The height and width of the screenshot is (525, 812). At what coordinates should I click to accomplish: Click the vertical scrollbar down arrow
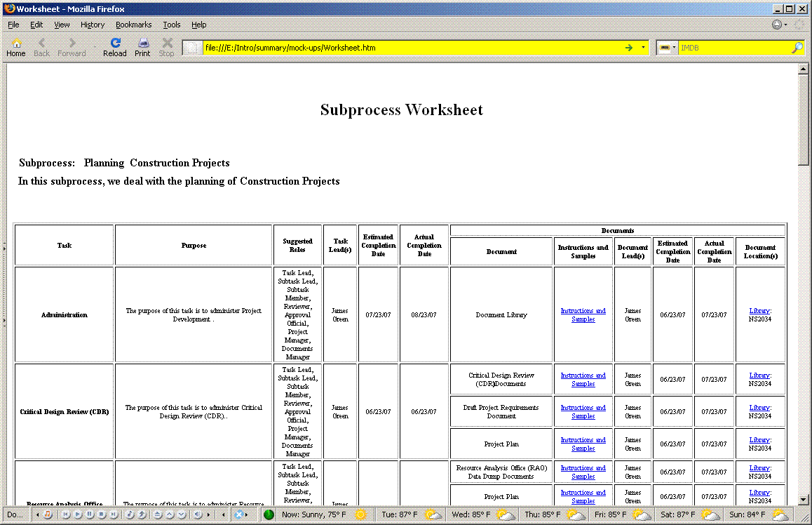coord(803,500)
